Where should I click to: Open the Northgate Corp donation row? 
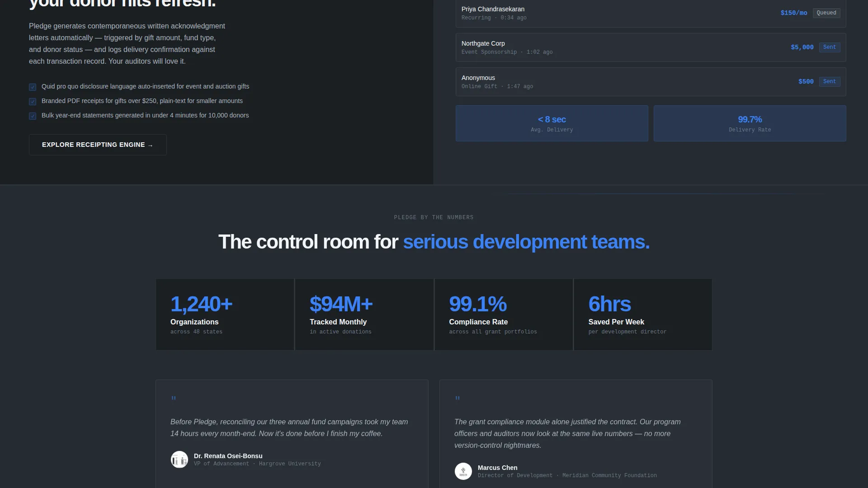click(x=651, y=47)
